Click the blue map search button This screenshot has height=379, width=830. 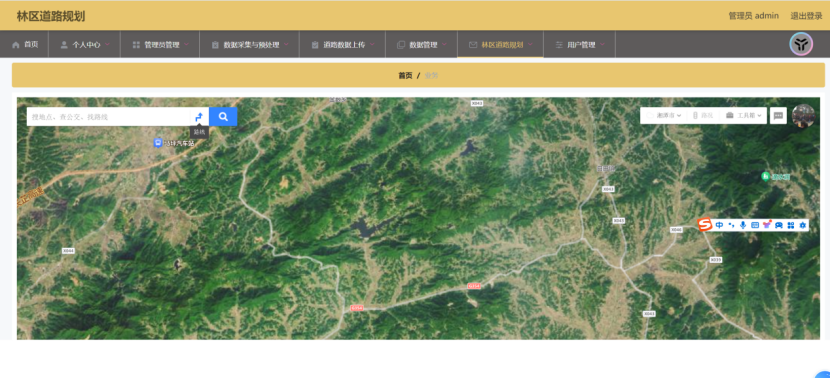click(x=223, y=116)
